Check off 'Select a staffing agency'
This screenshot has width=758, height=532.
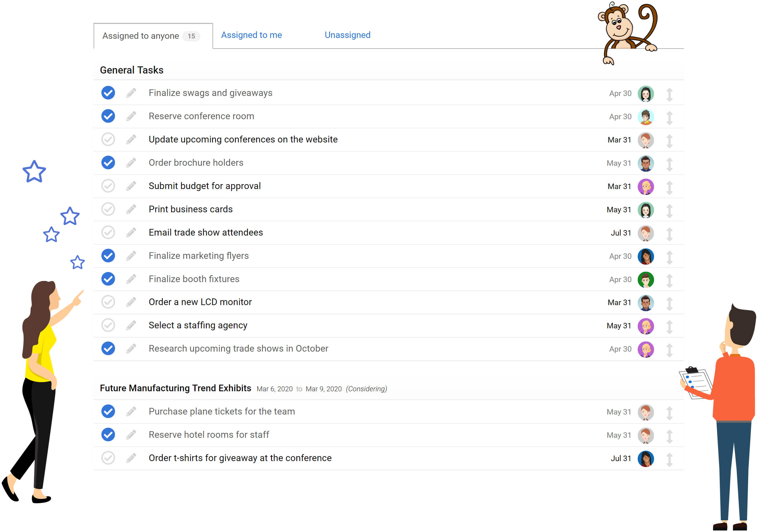108,325
